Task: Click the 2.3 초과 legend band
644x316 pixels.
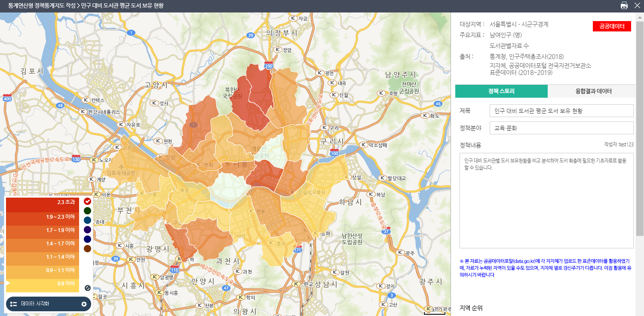Action: tap(43, 202)
